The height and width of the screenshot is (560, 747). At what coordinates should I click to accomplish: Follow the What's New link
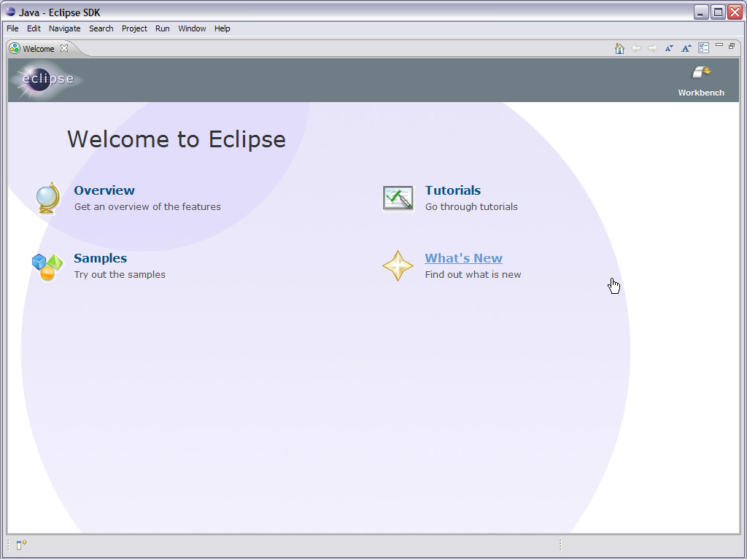coord(463,258)
